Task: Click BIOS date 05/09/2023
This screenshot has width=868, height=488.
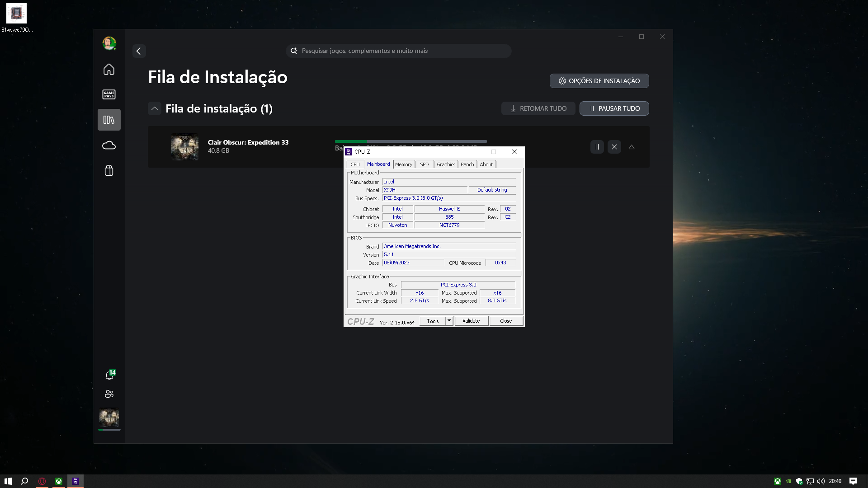Action: coord(413,263)
